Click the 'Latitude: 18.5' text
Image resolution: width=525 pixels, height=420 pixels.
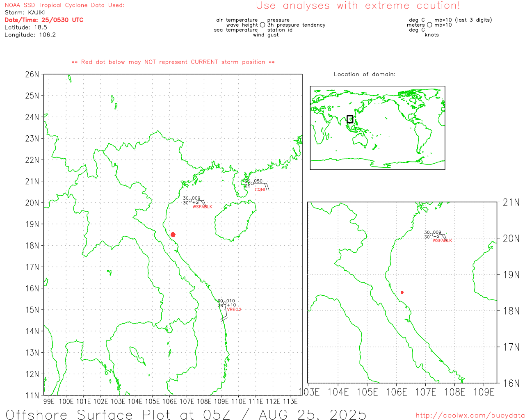26,27
